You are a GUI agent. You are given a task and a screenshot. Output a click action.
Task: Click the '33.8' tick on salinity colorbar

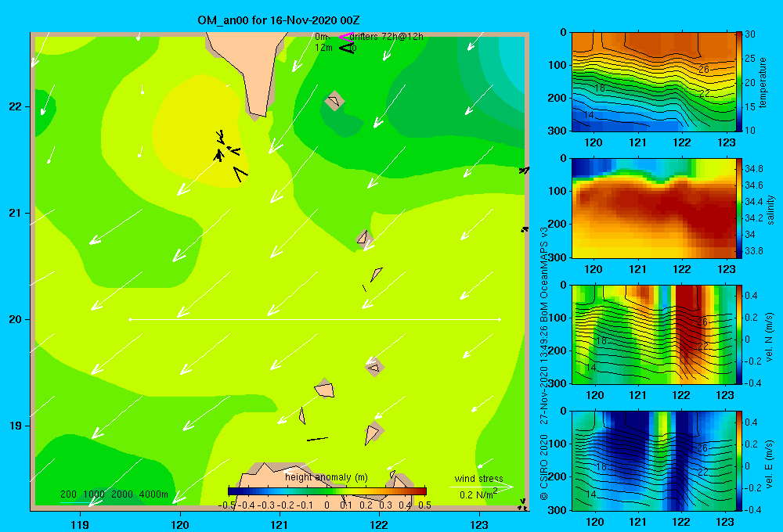pos(753,251)
